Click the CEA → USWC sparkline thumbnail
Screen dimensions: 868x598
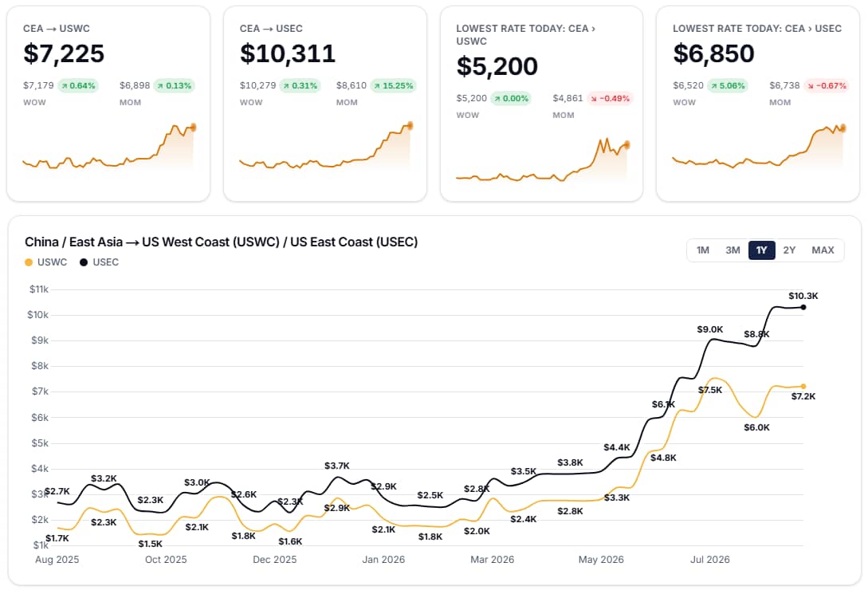coord(109,146)
